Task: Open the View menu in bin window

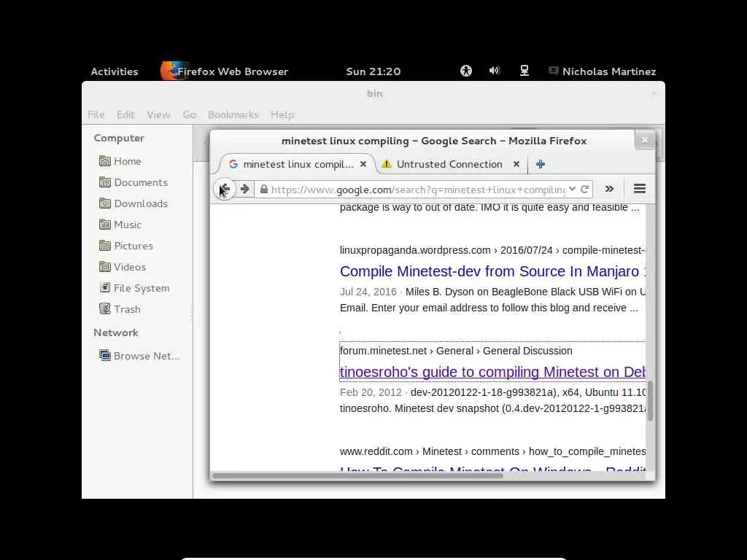Action: coord(158,114)
